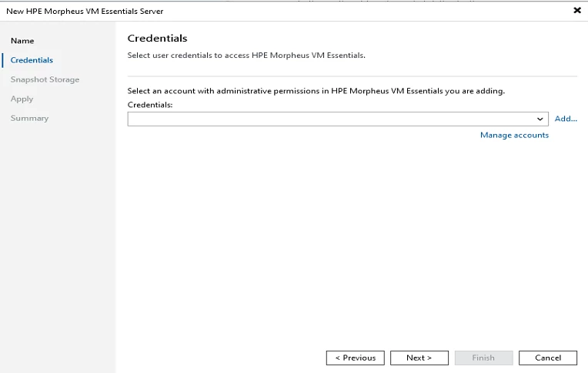Click the 'Select user credentials' description text
This screenshot has width=588, height=373.
246,55
